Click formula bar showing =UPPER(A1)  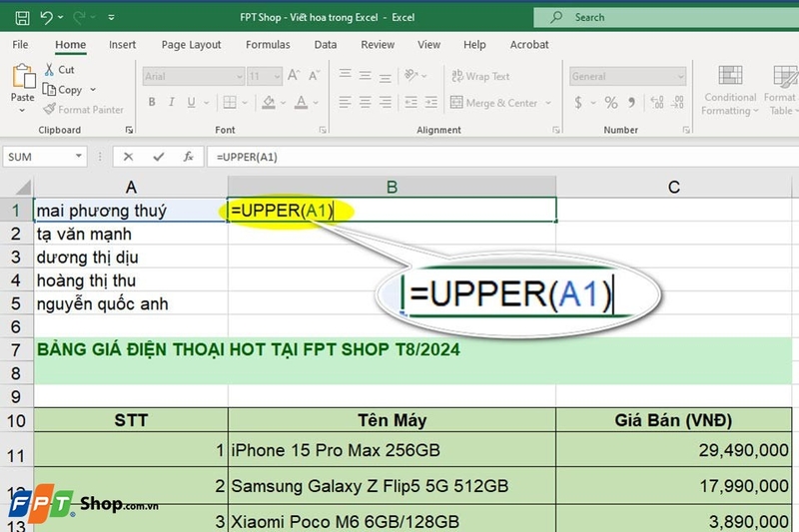(502, 157)
